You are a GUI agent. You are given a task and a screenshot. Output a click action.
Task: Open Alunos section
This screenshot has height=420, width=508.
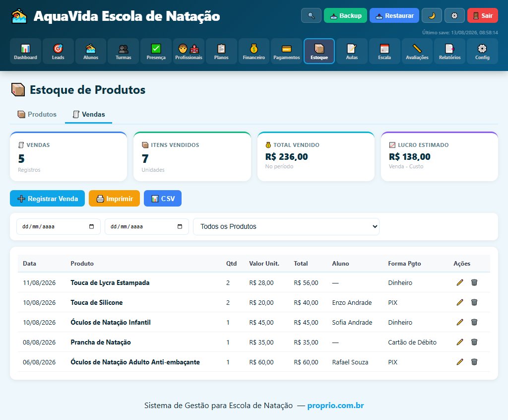click(91, 51)
